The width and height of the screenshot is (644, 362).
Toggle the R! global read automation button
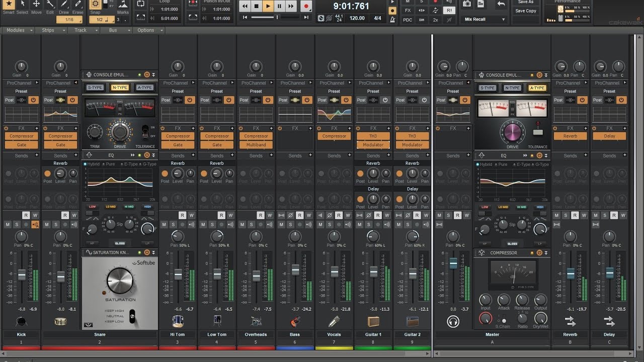click(x=448, y=11)
